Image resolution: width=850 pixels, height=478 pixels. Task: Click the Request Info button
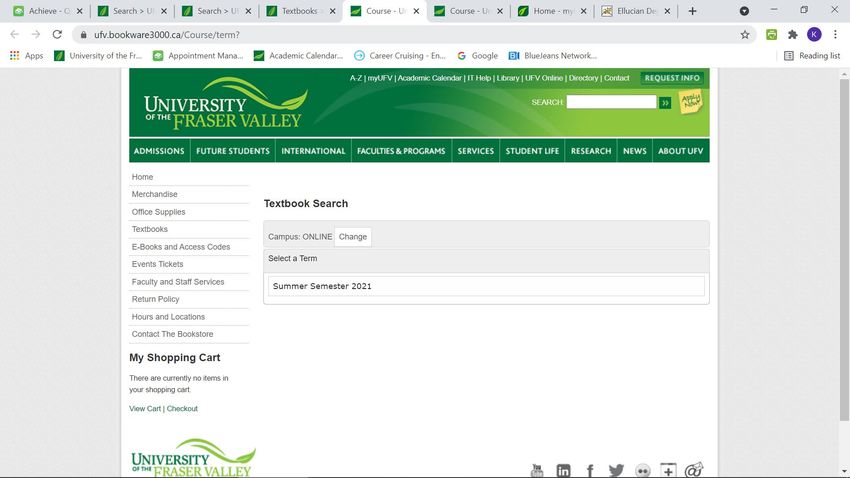[x=672, y=78]
